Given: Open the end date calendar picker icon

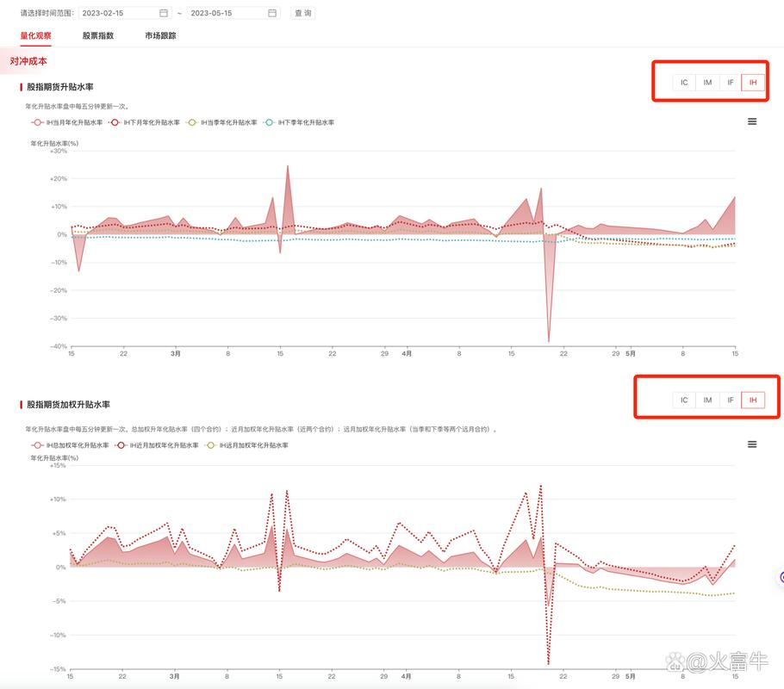Looking at the screenshot, I should [272, 13].
